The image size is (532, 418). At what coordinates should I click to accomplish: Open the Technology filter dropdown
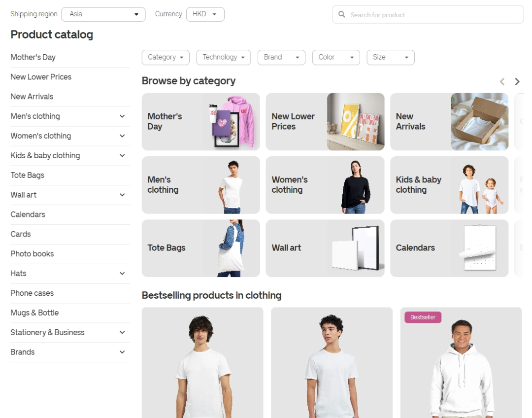pyautogui.click(x=223, y=58)
